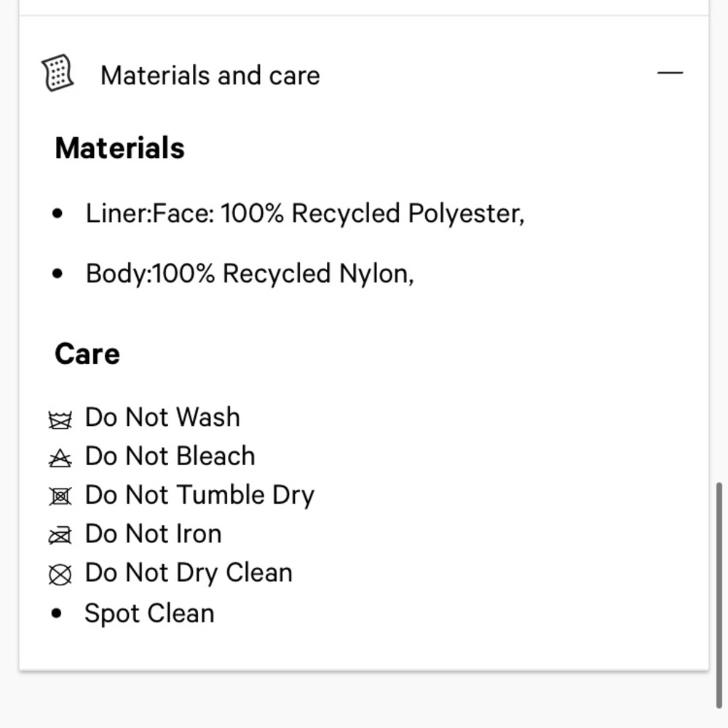Click the vertical scrollbar thumb
This screenshot has height=728, width=728.
pos(719,596)
